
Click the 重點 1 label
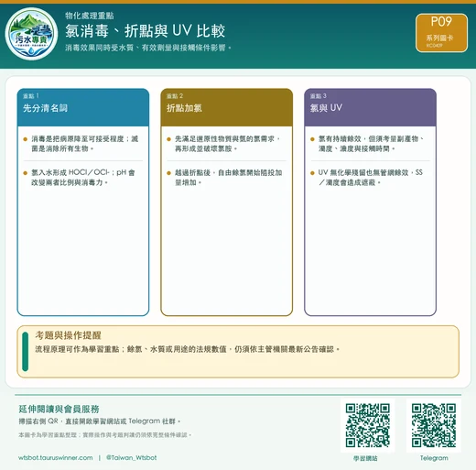pyautogui.click(x=31, y=96)
